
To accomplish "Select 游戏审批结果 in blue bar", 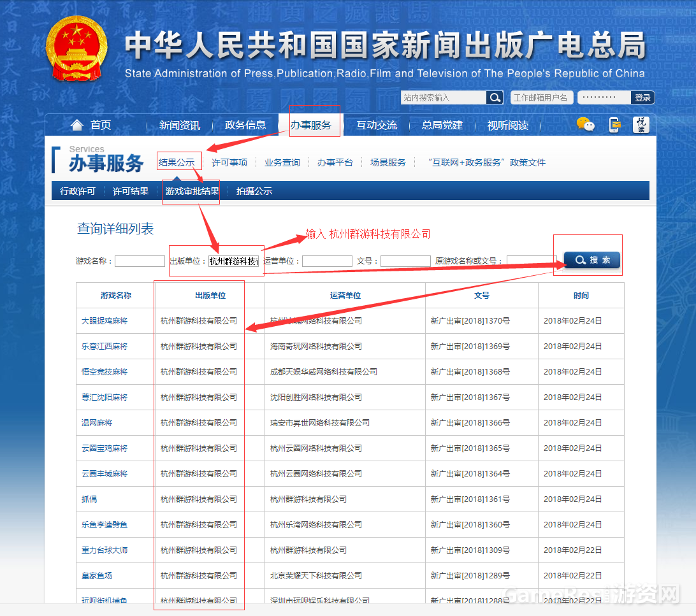I will pyautogui.click(x=192, y=191).
